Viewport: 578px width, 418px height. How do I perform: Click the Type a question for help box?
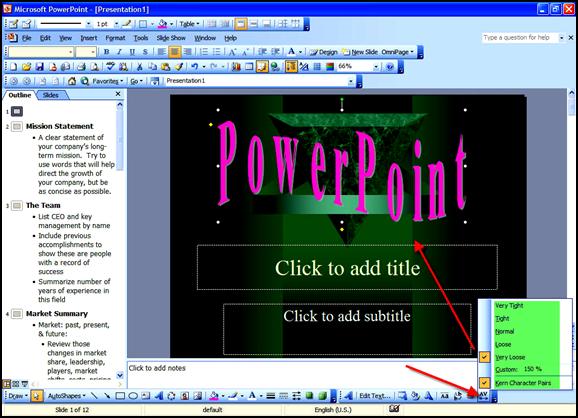pyautogui.click(x=520, y=38)
